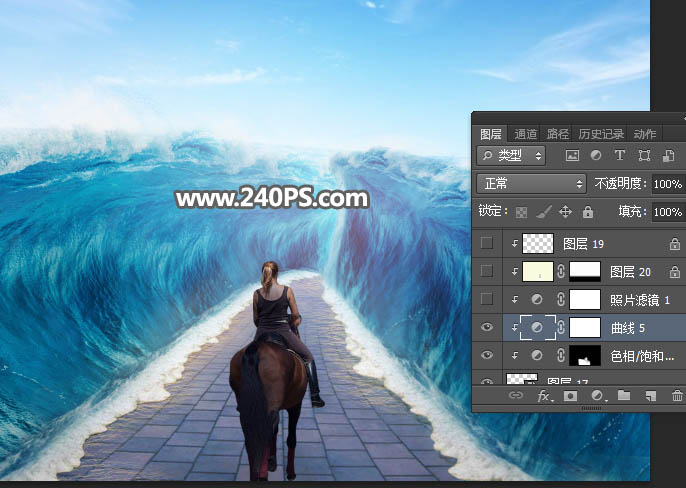Select the 色相/饱和 layer name

642,356
